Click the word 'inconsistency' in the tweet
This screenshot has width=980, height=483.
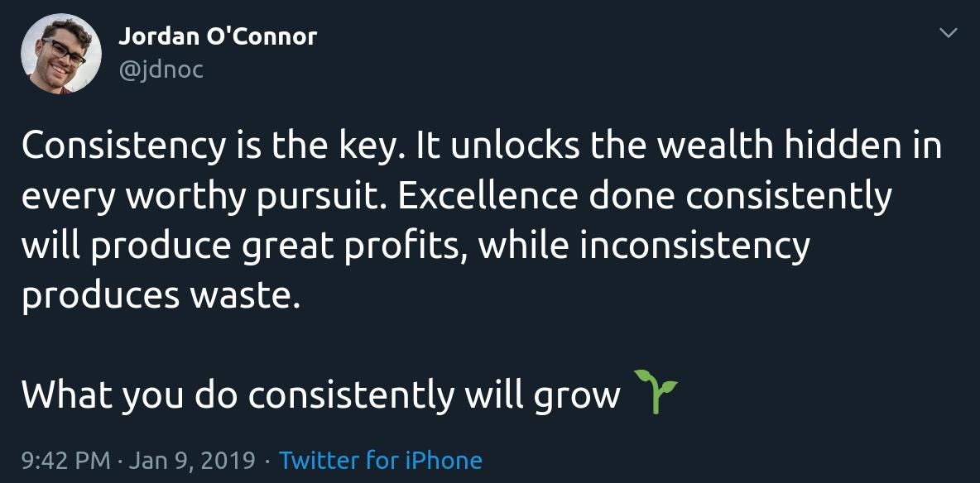coord(694,247)
